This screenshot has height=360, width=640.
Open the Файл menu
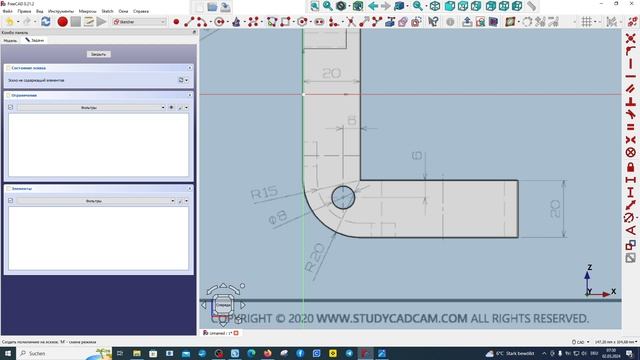click(x=7, y=11)
